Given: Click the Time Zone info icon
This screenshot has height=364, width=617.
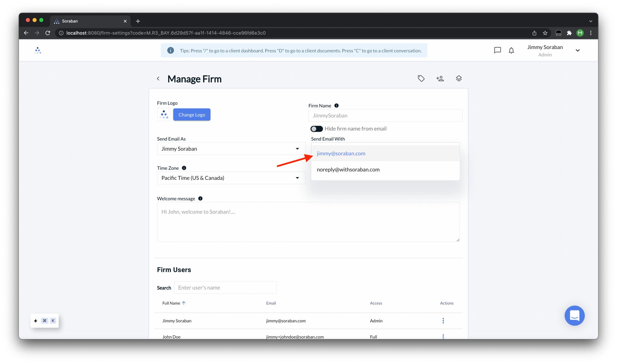Looking at the screenshot, I should (184, 168).
